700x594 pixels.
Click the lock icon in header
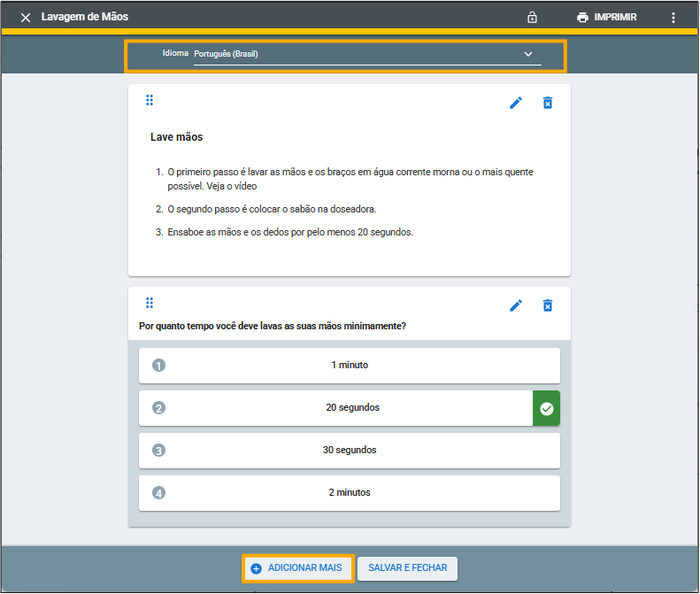tap(532, 18)
